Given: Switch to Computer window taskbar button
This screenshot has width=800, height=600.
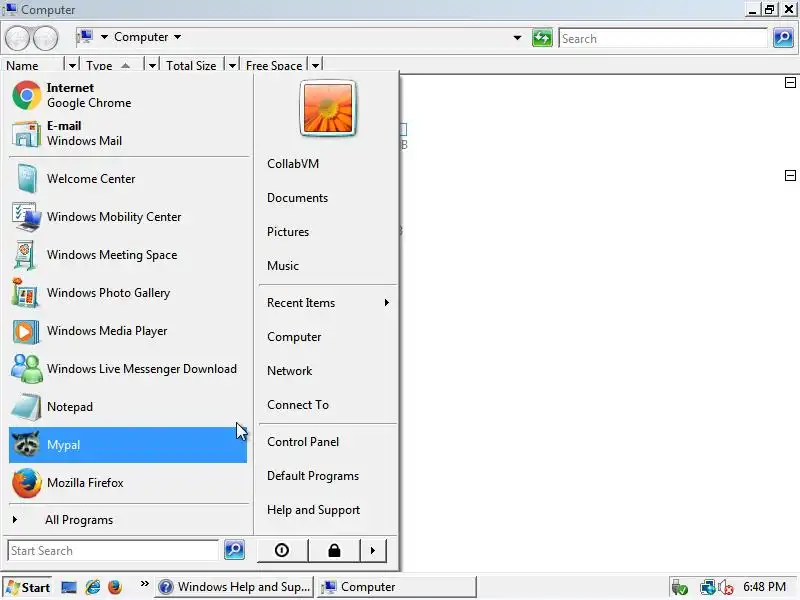Looking at the screenshot, I should pos(396,587).
